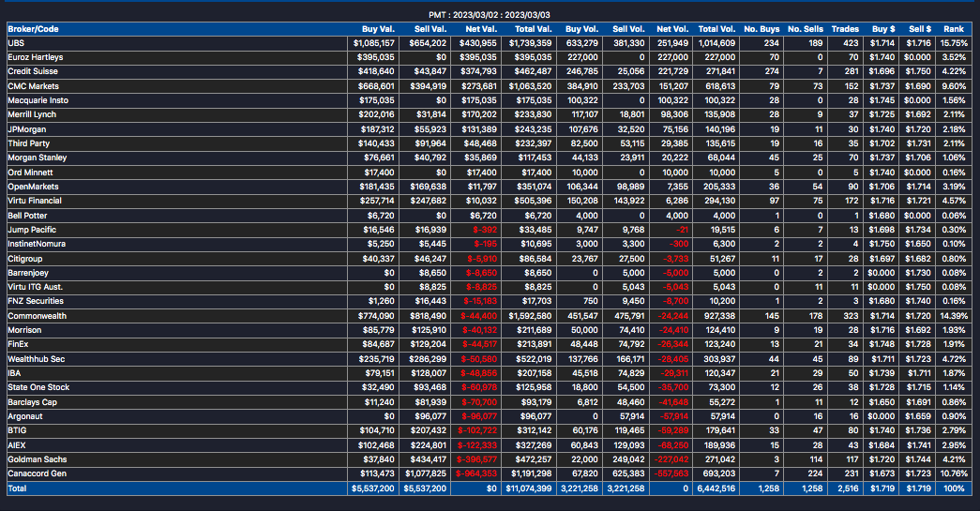Pick the OpenMarkets broker row

point(490,187)
